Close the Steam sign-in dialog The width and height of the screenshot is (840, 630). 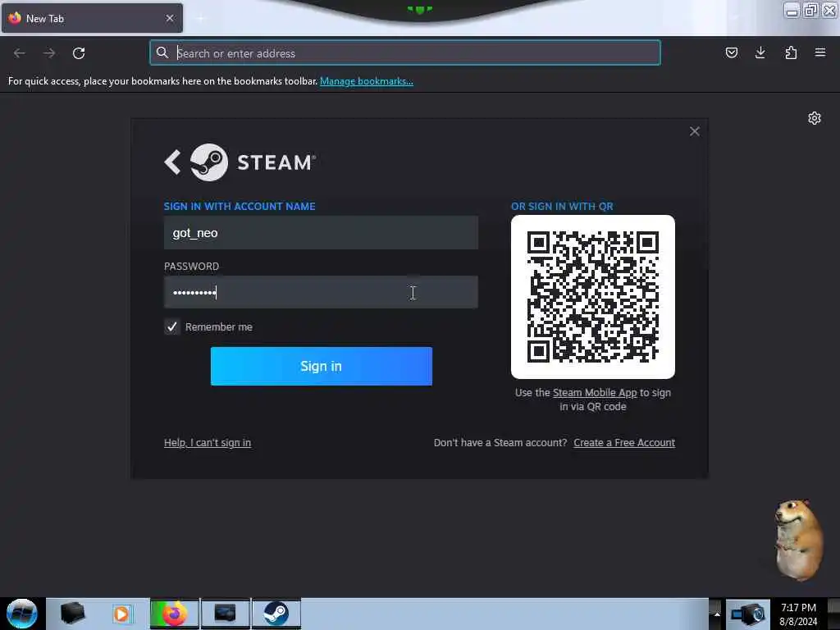click(694, 131)
